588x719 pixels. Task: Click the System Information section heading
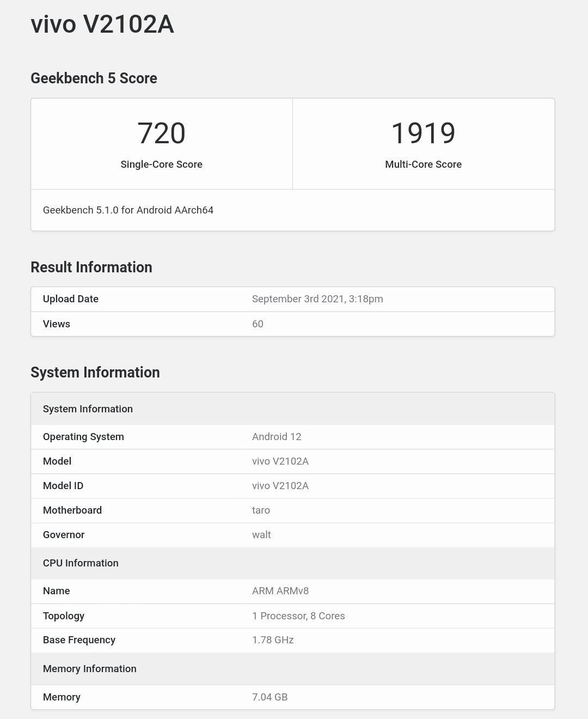pyautogui.click(x=95, y=373)
